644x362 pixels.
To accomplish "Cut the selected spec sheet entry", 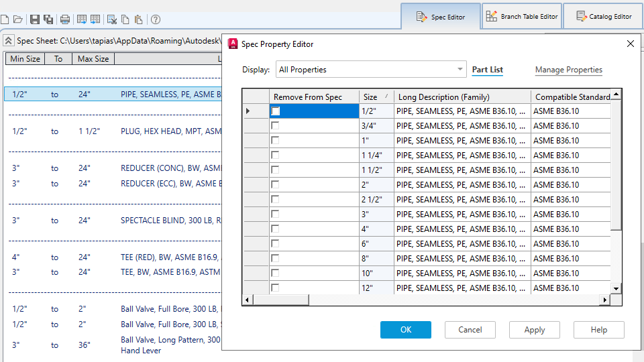I will tap(112, 19).
